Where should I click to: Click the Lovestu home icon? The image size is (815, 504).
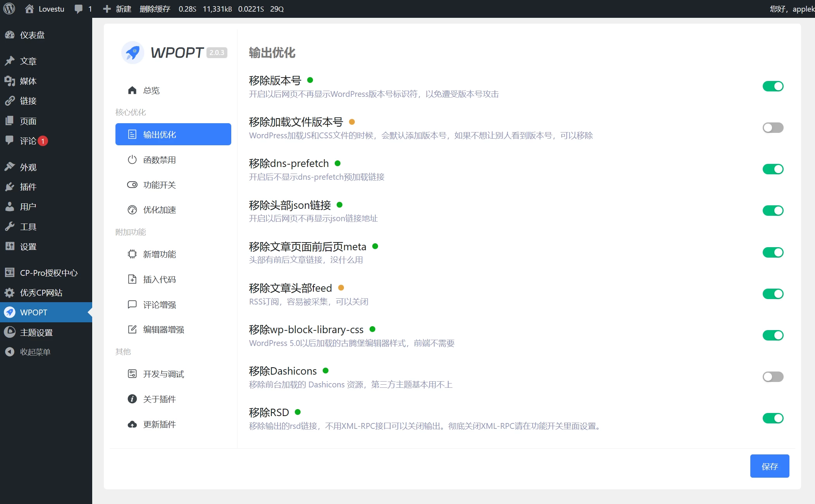[x=29, y=9]
